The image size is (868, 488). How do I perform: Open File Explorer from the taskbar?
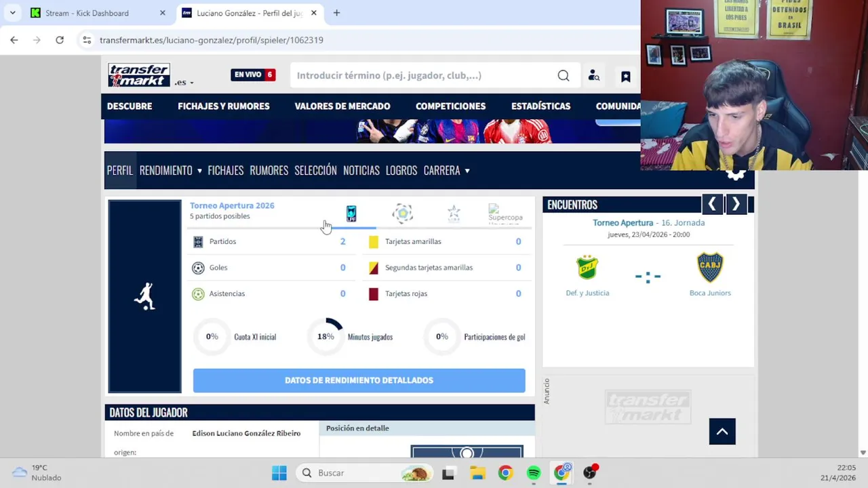point(477,473)
